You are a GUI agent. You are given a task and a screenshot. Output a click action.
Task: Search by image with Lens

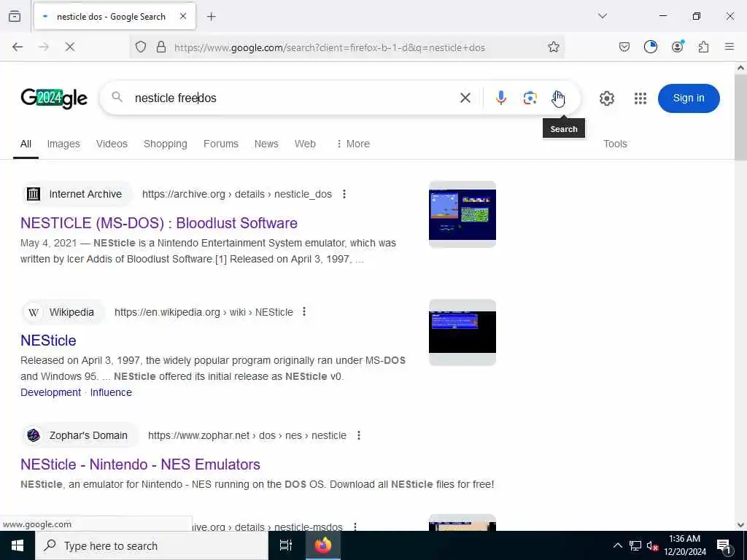click(530, 98)
